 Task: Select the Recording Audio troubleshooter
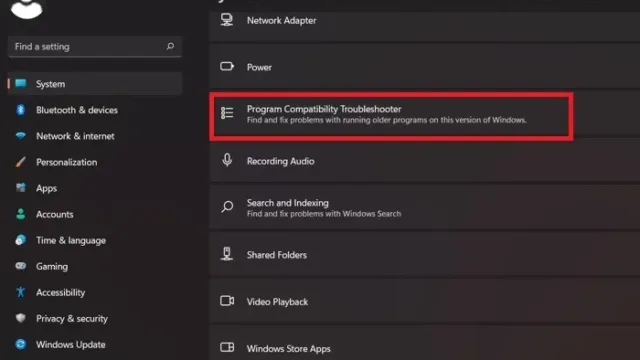[x=424, y=161]
